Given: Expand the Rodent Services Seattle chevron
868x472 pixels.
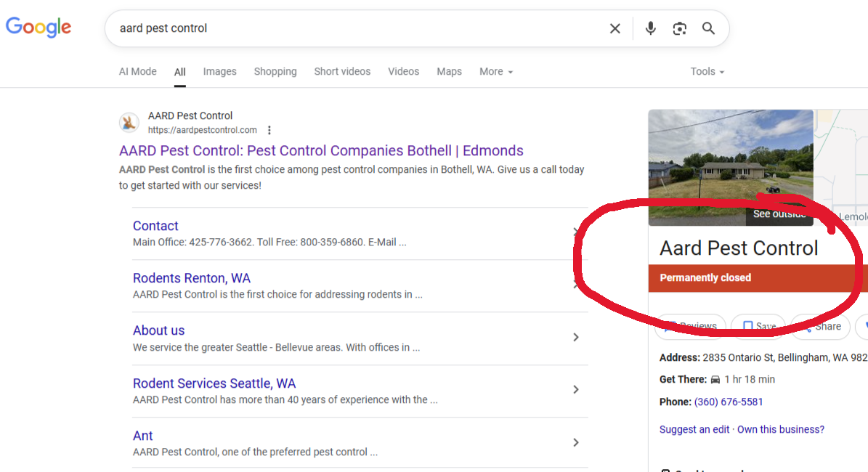Looking at the screenshot, I should point(575,390).
